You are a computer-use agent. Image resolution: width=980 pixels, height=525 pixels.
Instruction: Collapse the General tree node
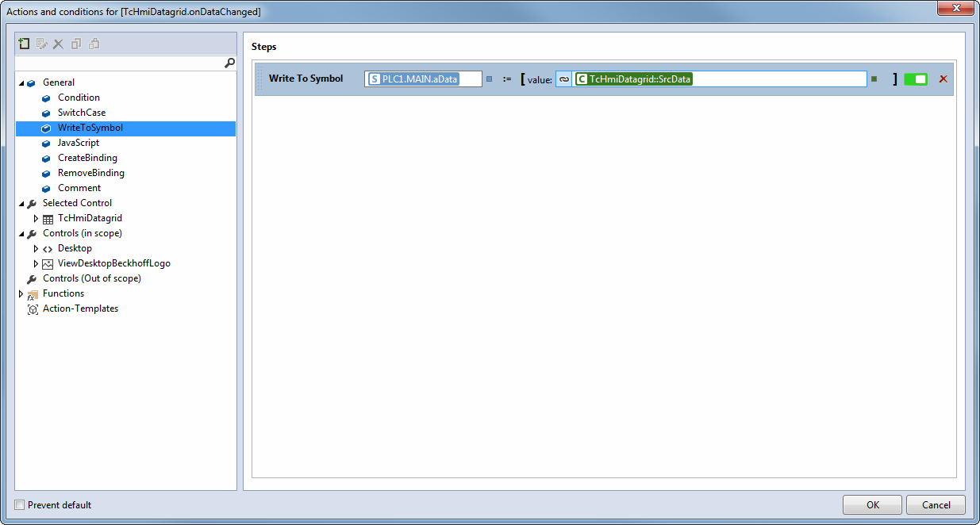coord(21,82)
